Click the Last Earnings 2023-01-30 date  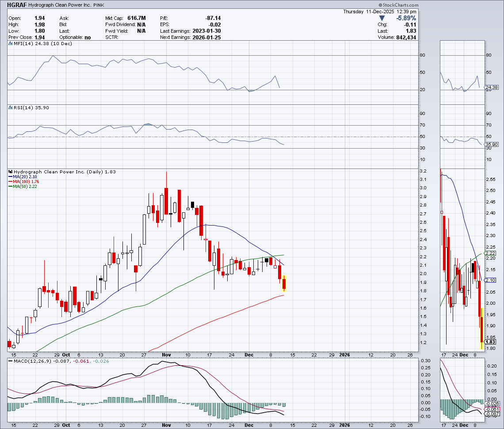pyautogui.click(x=206, y=31)
